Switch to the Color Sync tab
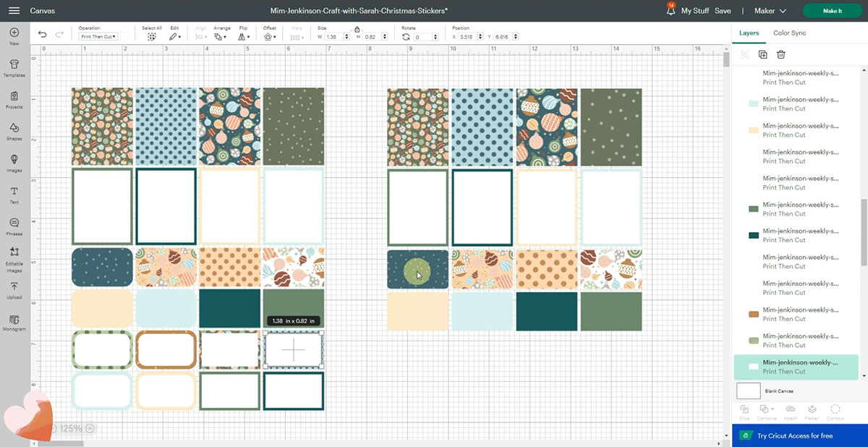Image resolution: width=868 pixels, height=447 pixels. click(789, 33)
